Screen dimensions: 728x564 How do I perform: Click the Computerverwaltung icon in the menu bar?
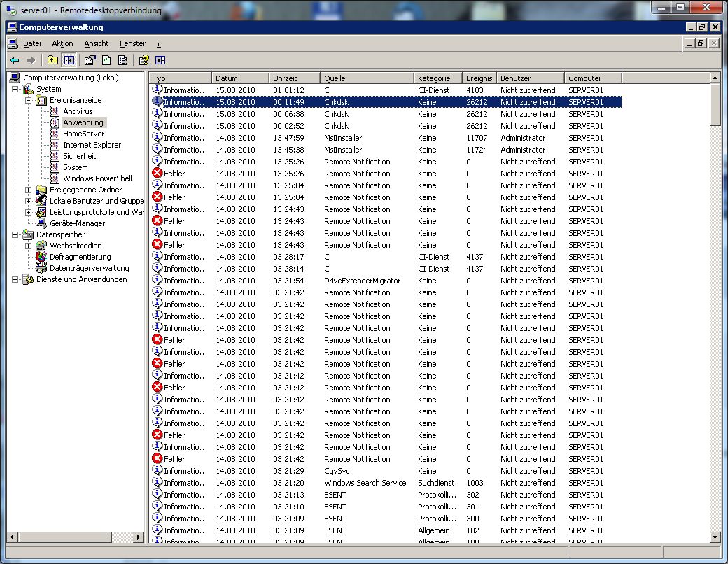pos(13,43)
